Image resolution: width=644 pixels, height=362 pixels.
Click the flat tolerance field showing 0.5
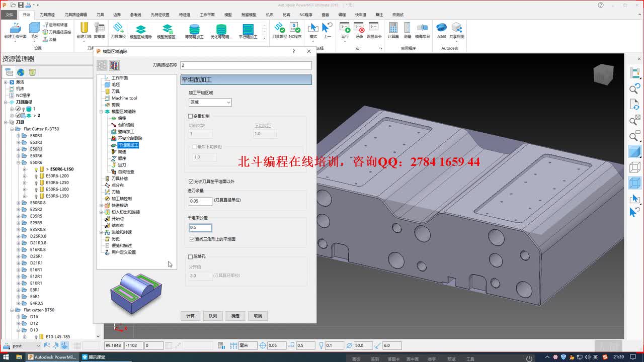200,228
